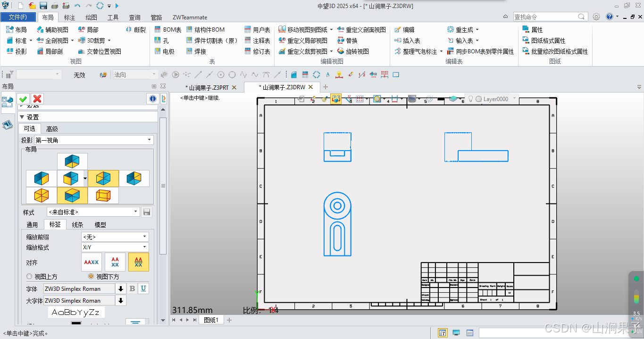Insert a BOM表 table
Viewport: 644px width, 339px height.
point(167,29)
